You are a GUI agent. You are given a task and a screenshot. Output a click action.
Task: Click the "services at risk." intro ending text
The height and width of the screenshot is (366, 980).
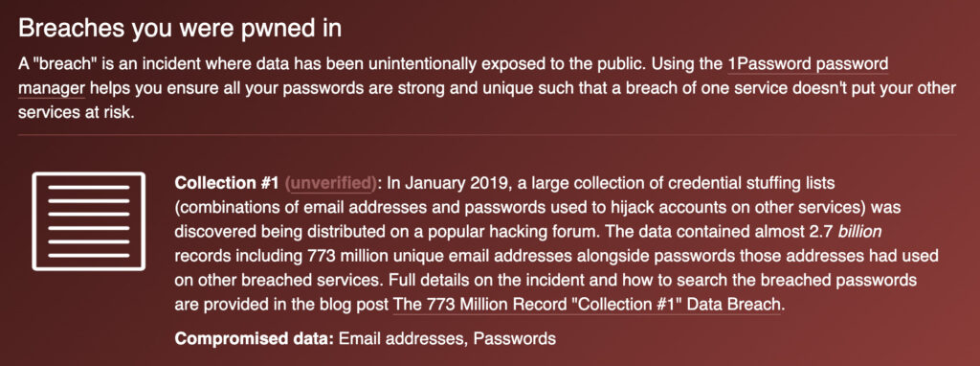pos(77,114)
